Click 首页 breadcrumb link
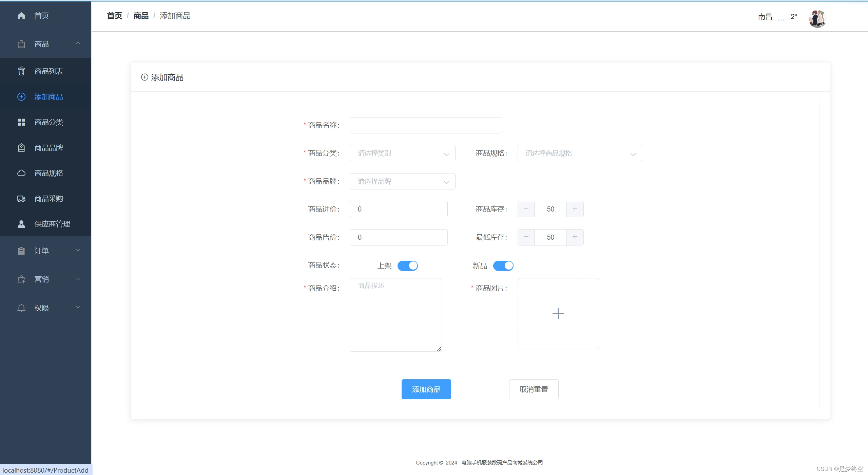 click(x=114, y=16)
